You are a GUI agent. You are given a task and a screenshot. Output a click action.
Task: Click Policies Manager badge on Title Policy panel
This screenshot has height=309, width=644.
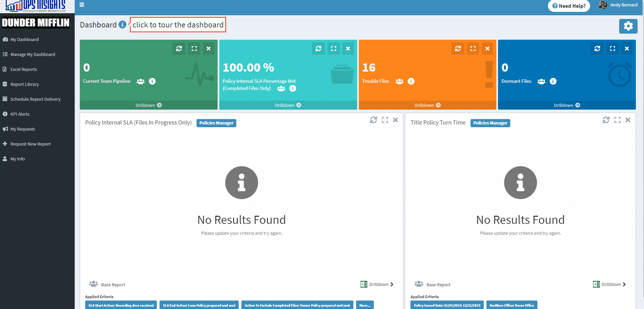[x=490, y=123]
